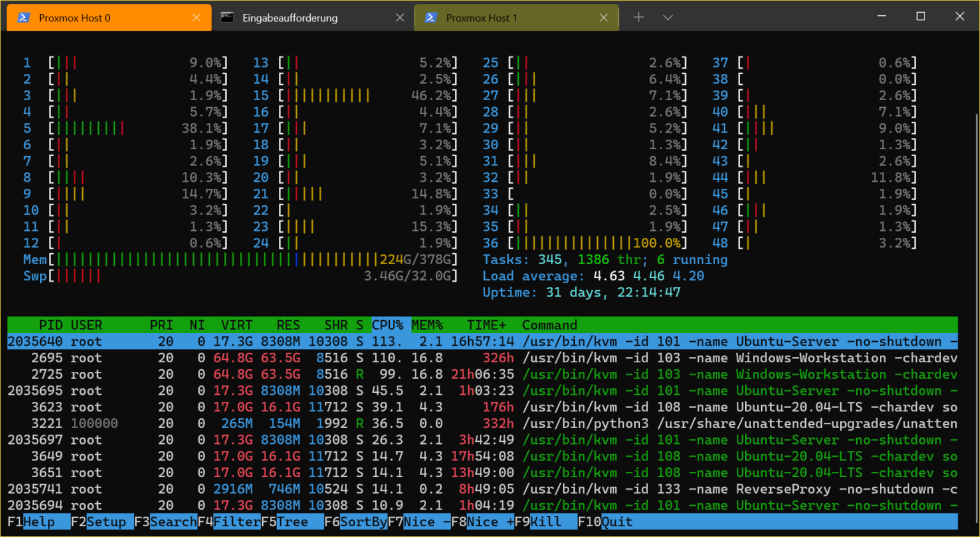Switch to the Eingabeaufforderung tab
The height and width of the screenshot is (537, 980).
tap(293, 17)
